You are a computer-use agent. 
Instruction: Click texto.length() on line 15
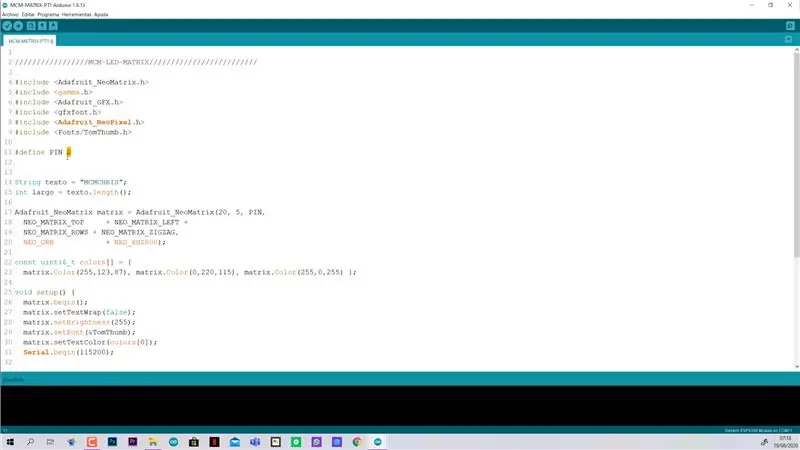click(98, 192)
